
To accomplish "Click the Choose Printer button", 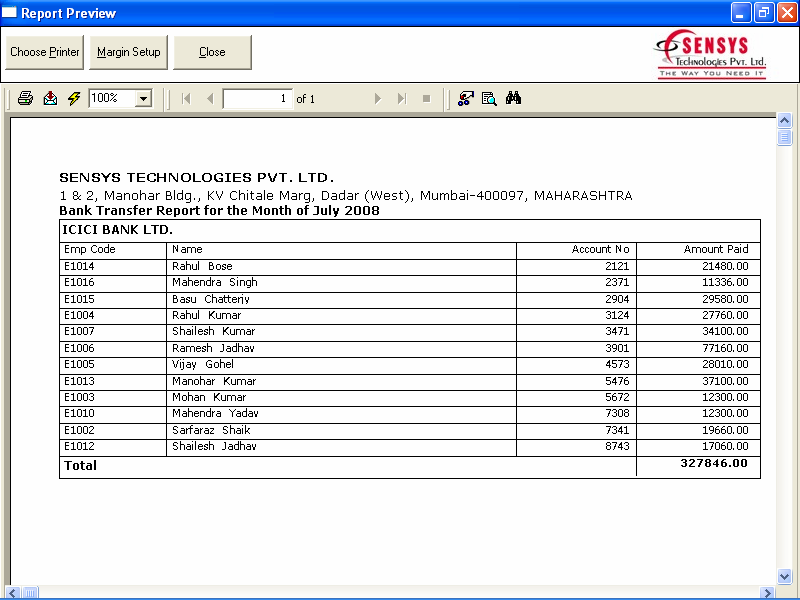I will tap(45, 52).
